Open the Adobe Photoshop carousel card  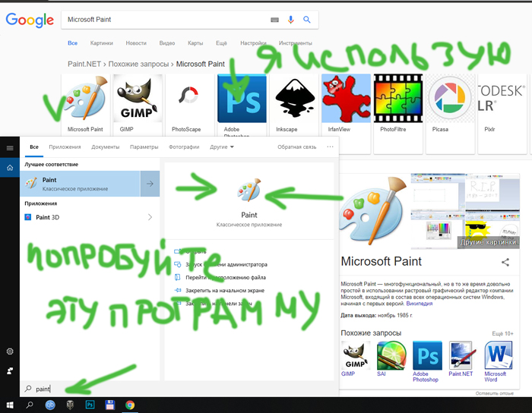pos(242,106)
